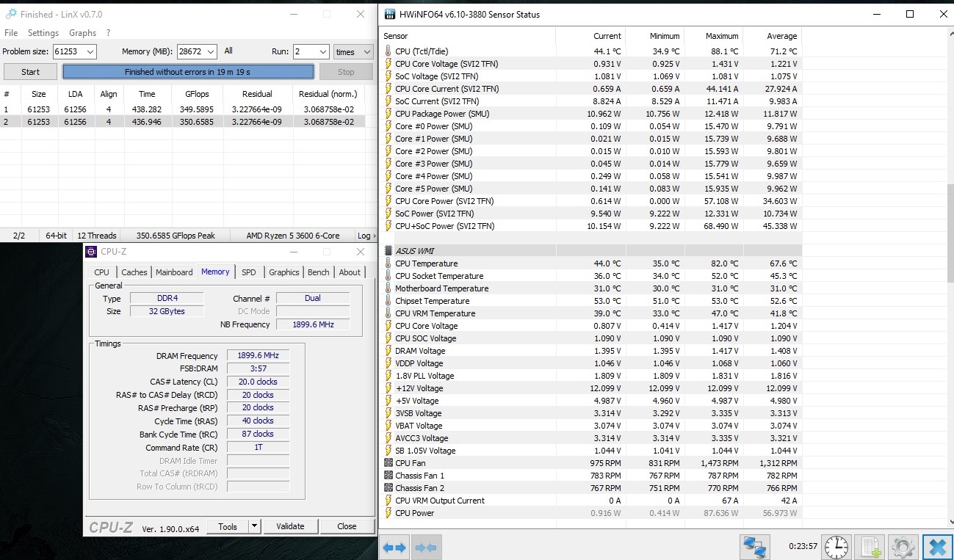954x560 pixels.
Task: Click thermometer icon beside CPU (Tctl/Tdie)
Action: tap(389, 51)
